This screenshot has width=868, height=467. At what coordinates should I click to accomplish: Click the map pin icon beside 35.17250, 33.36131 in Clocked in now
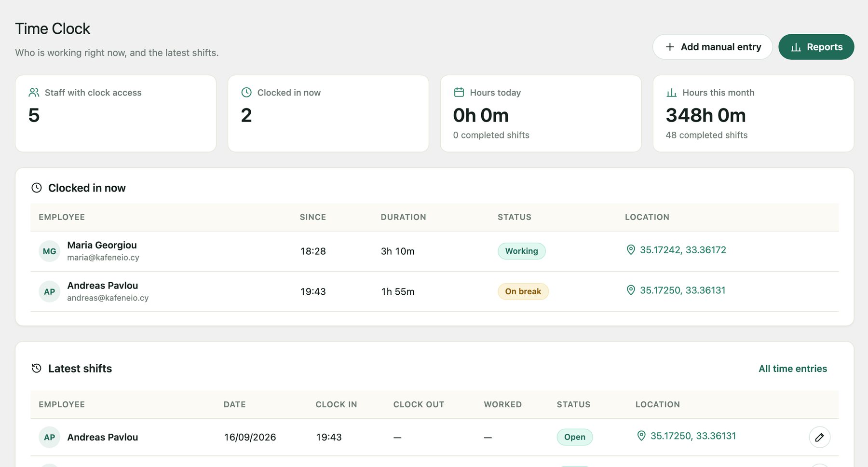coord(630,290)
